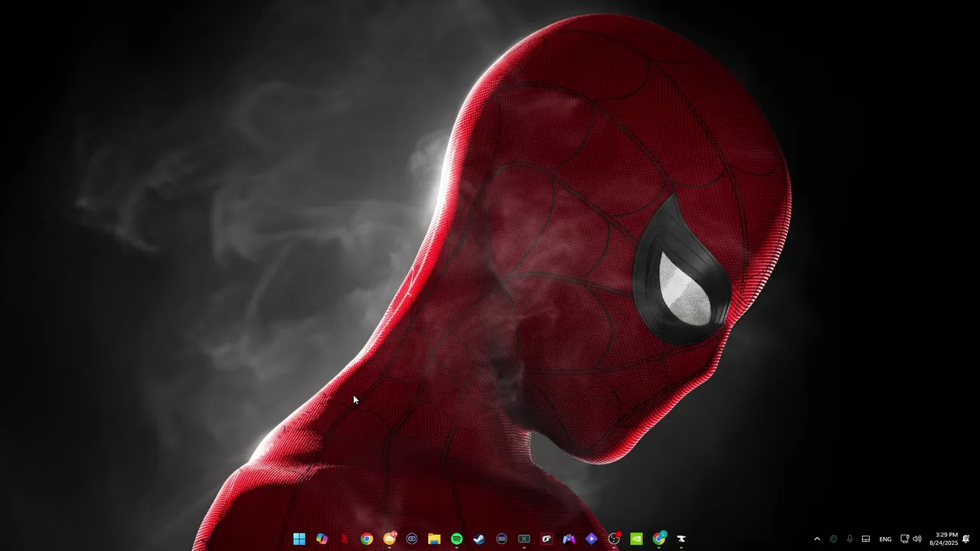Open the volume speaker tray icon
The width and height of the screenshot is (980, 551).
917,539
